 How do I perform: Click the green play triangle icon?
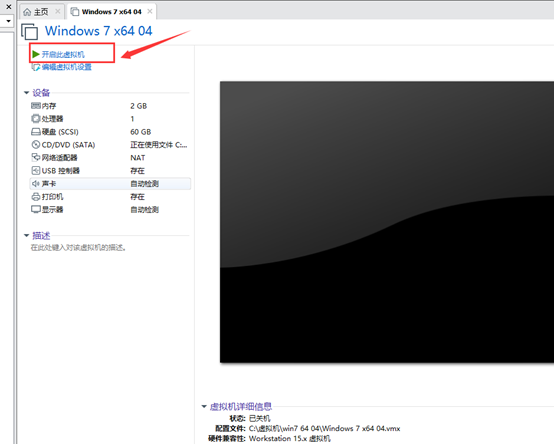(x=35, y=54)
